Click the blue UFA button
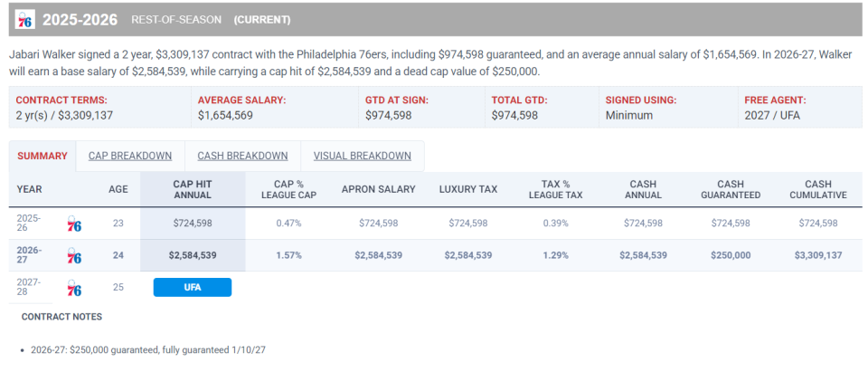Image resolution: width=868 pixels, height=372 pixels. pos(192,287)
